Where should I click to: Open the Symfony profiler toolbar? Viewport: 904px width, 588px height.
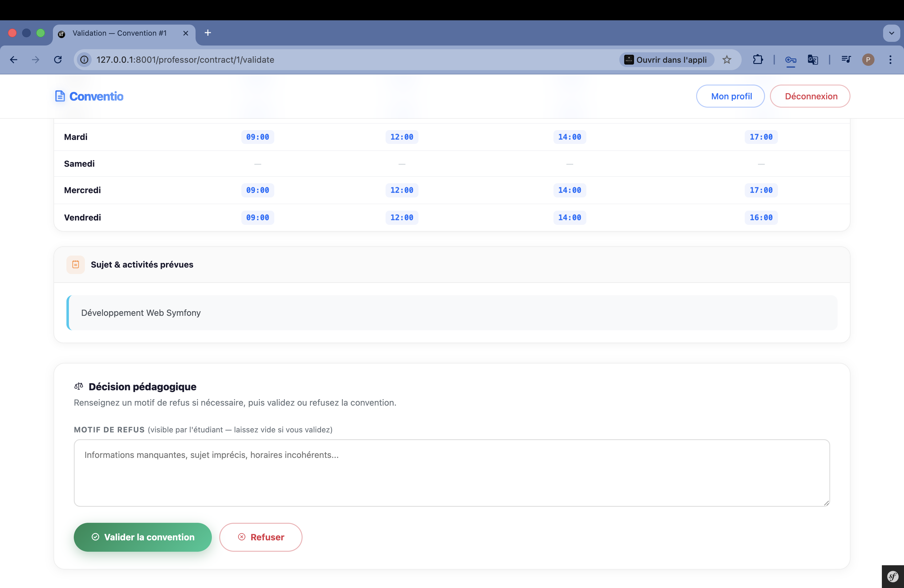891,576
